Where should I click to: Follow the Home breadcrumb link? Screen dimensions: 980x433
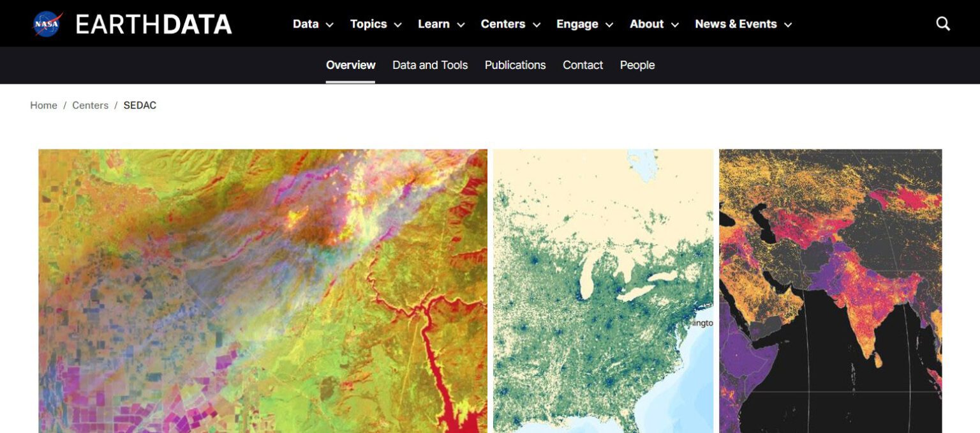(x=43, y=105)
